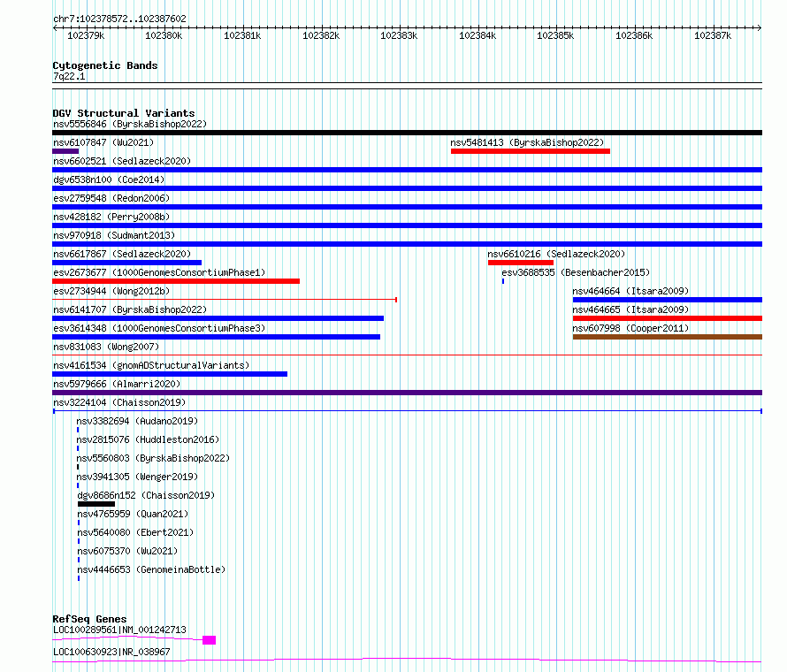
Task: Open nsv6107847 (Wu2021) variant label
Action: click(103, 142)
